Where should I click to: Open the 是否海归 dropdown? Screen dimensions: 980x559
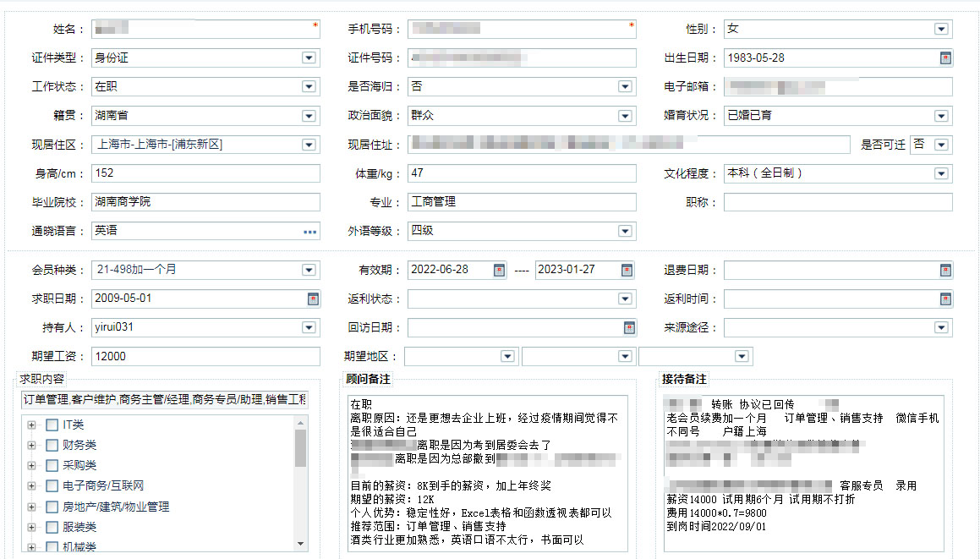[x=625, y=87]
